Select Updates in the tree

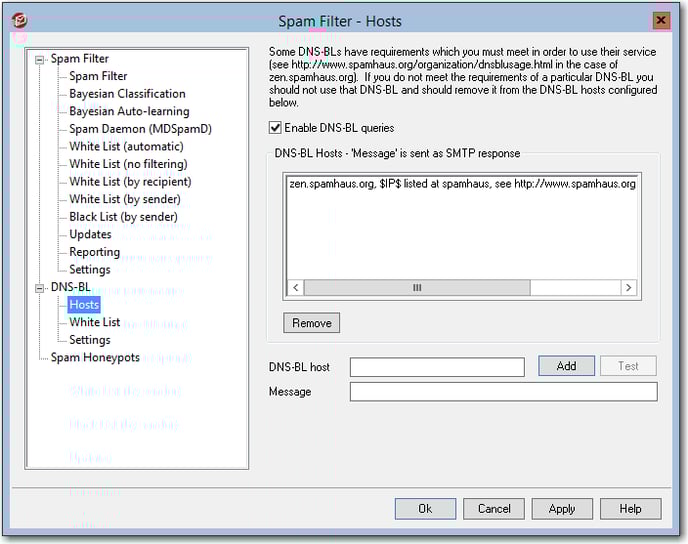(x=90, y=234)
